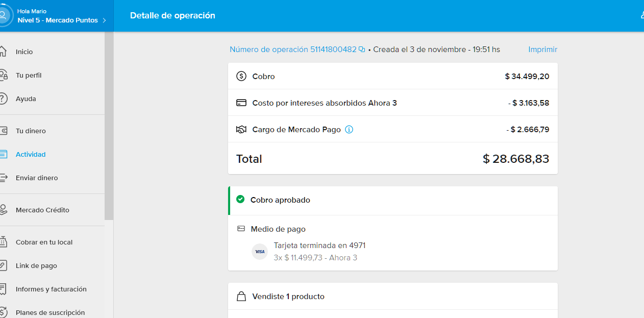The width and height of the screenshot is (644, 318).
Task: Select Actividad in the sidebar
Action: coord(31,154)
